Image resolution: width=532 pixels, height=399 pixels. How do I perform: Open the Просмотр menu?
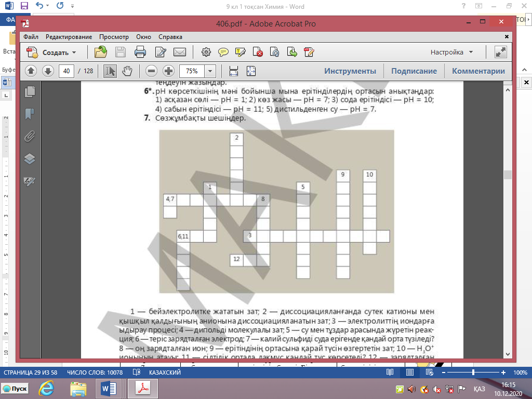point(114,37)
